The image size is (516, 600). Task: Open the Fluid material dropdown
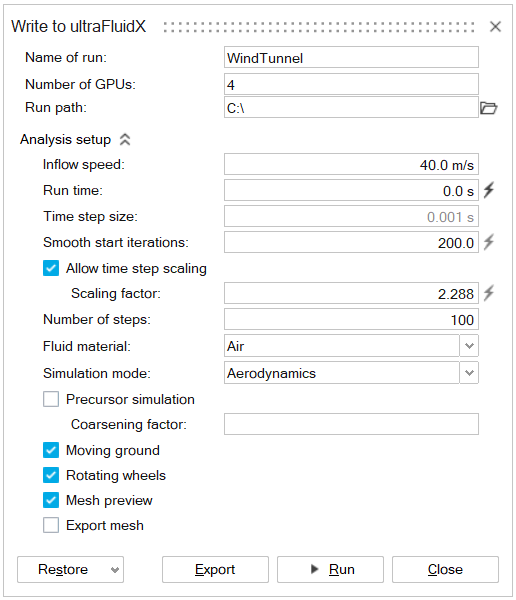(x=469, y=346)
